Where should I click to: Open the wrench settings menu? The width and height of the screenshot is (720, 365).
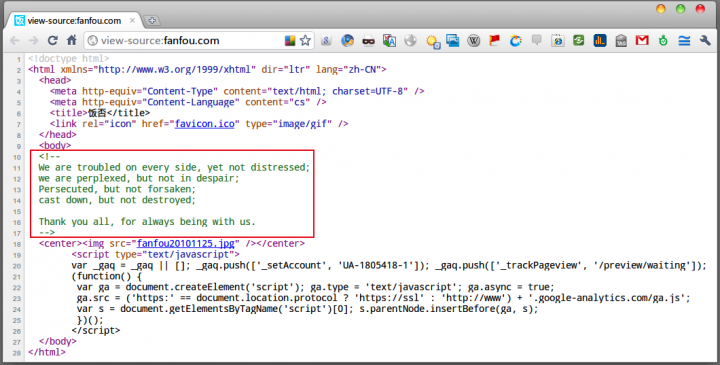(x=705, y=40)
